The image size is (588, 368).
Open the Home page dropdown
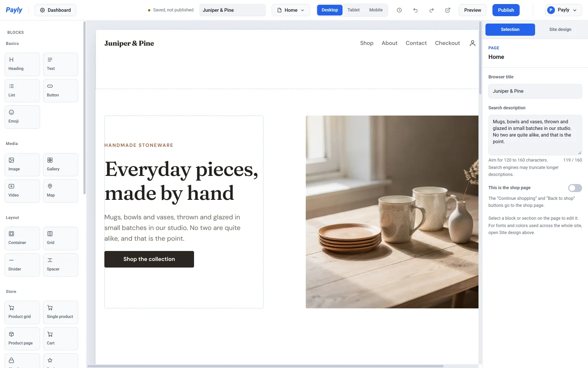(291, 10)
